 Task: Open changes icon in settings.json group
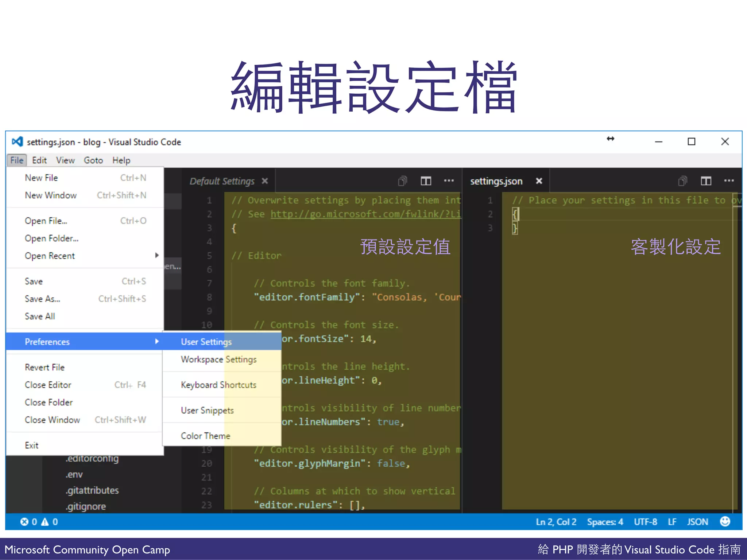(x=682, y=180)
